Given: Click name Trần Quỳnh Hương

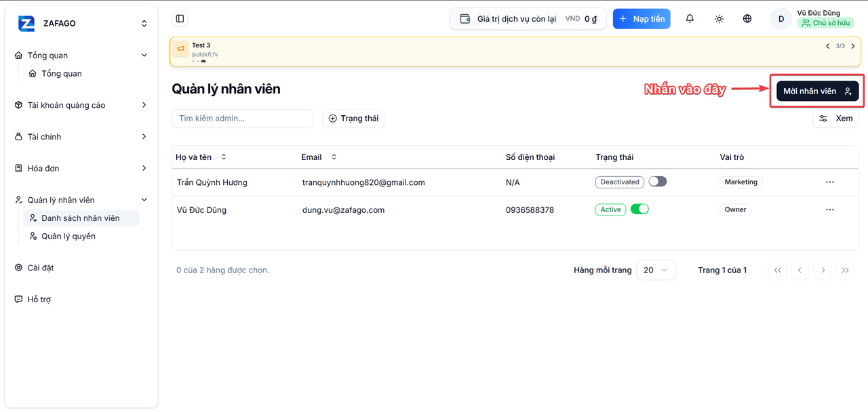Looking at the screenshot, I should tap(212, 182).
